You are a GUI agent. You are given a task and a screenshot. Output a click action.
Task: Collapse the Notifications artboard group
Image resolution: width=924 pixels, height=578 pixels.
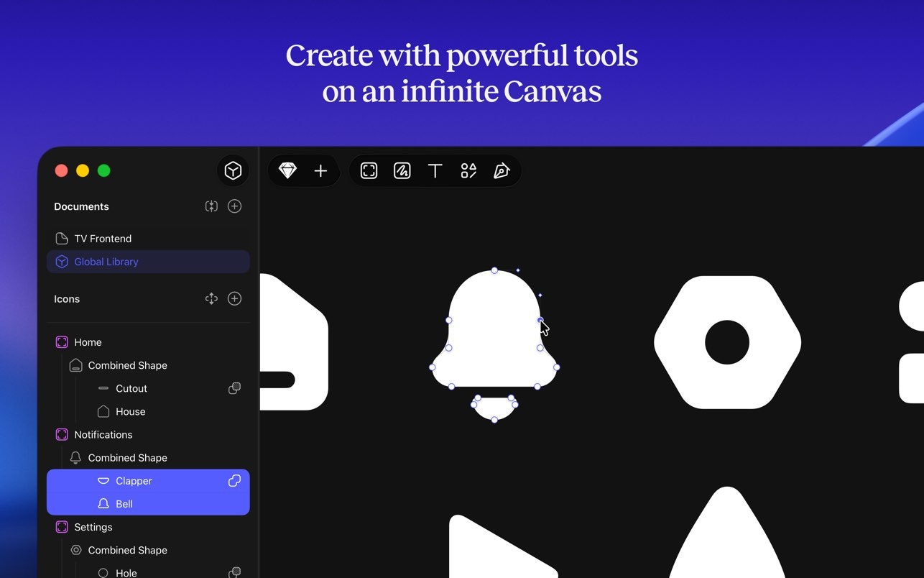pos(103,434)
